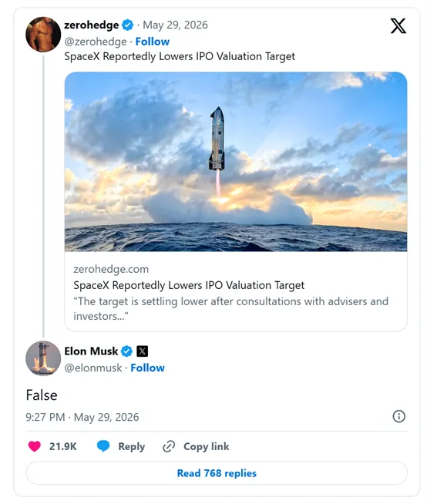Follow the zerohedge account
Image resolution: width=427 pixels, height=504 pixels.
point(153,42)
